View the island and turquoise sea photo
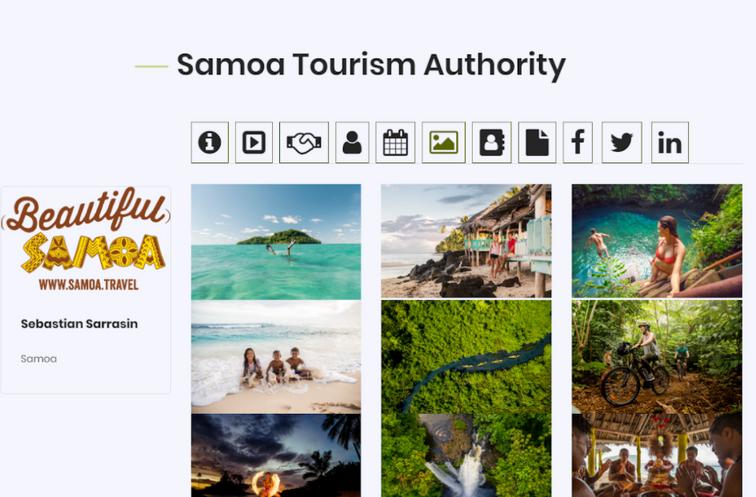 276,242
